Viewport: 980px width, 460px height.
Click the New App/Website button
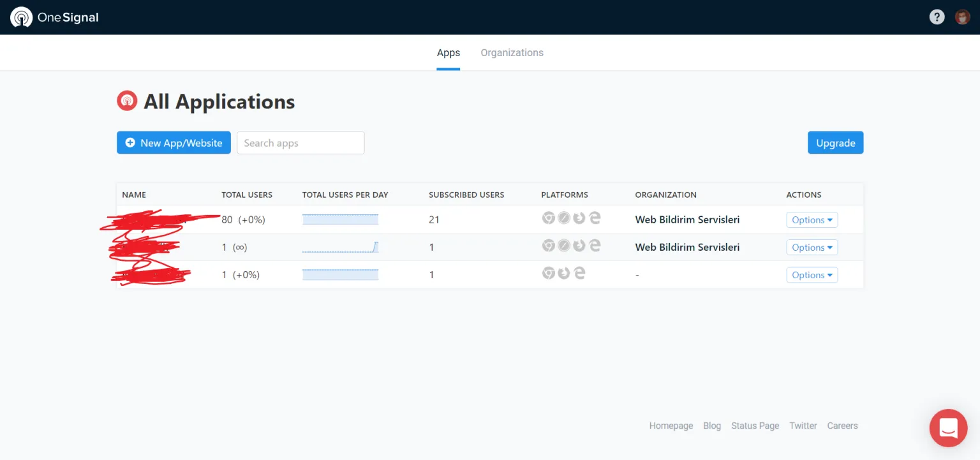(174, 143)
